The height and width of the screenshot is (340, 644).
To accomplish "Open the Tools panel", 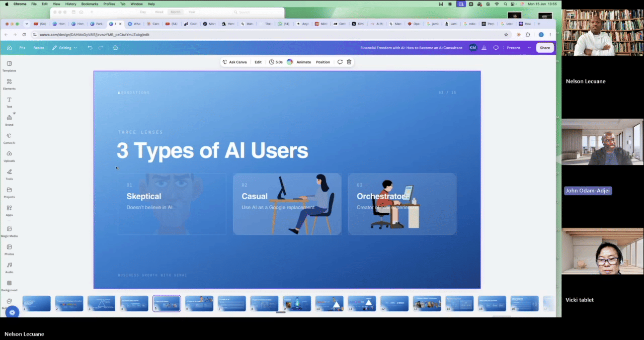I will [x=9, y=175].
